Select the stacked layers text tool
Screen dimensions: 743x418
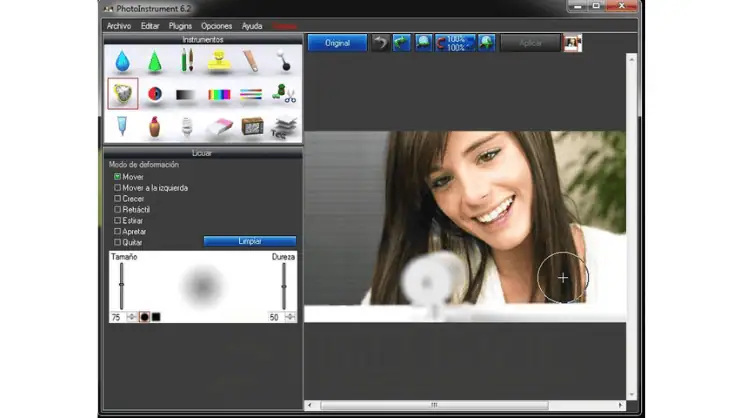point(284,127)
